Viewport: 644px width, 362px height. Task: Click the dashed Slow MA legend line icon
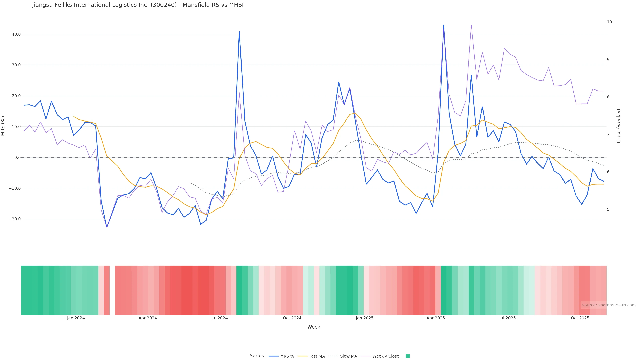pos(333,356)
